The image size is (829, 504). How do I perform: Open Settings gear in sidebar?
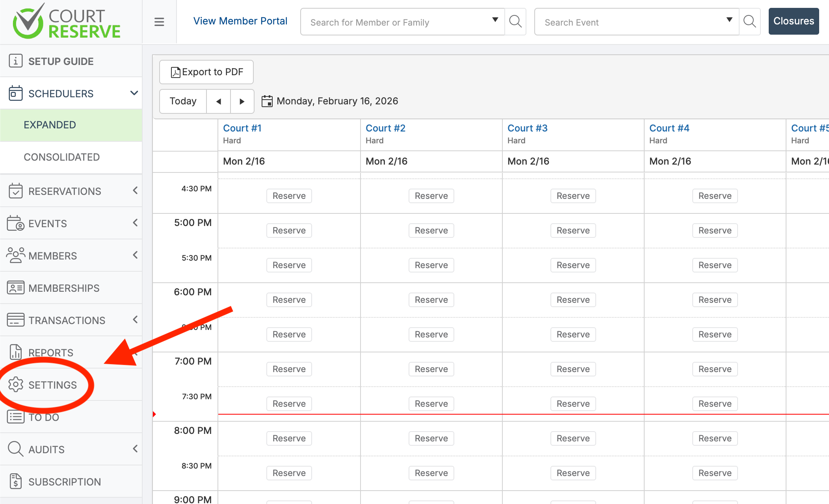(x=16, y=385)
